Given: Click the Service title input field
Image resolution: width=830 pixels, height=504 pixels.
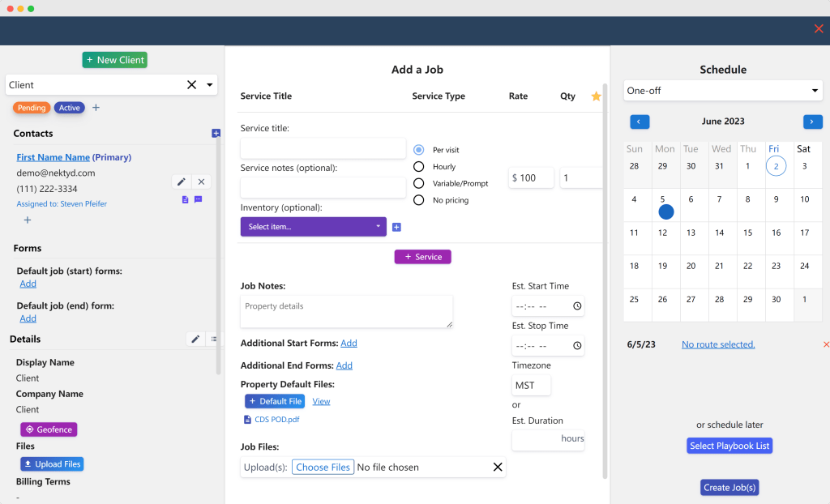Looking at the screenshot, I should point(323,148).
